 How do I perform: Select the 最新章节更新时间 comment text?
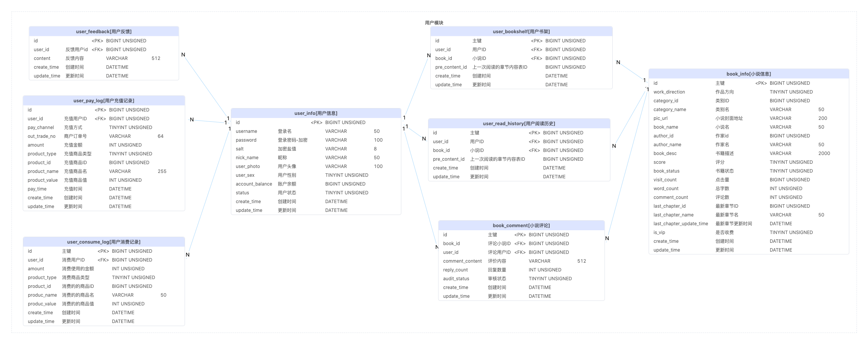coord(734,224)
